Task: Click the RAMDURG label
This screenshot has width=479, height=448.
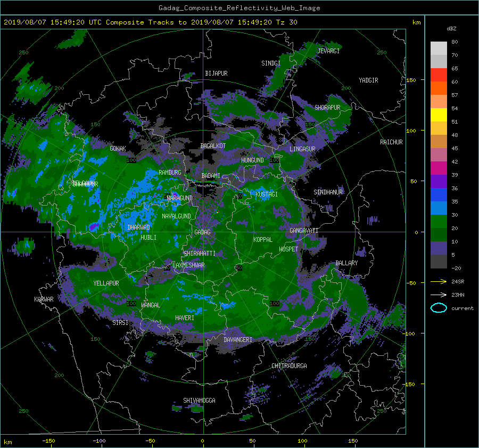Action: 170,173
